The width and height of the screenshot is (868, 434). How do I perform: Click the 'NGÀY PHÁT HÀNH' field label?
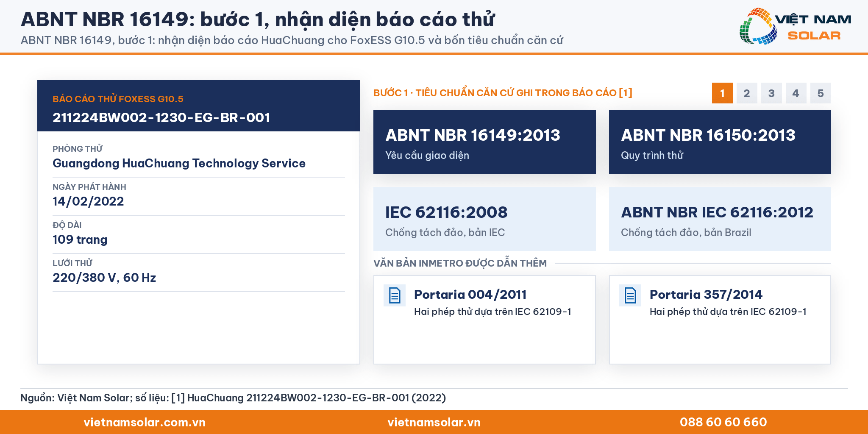[x=89, y=187]
